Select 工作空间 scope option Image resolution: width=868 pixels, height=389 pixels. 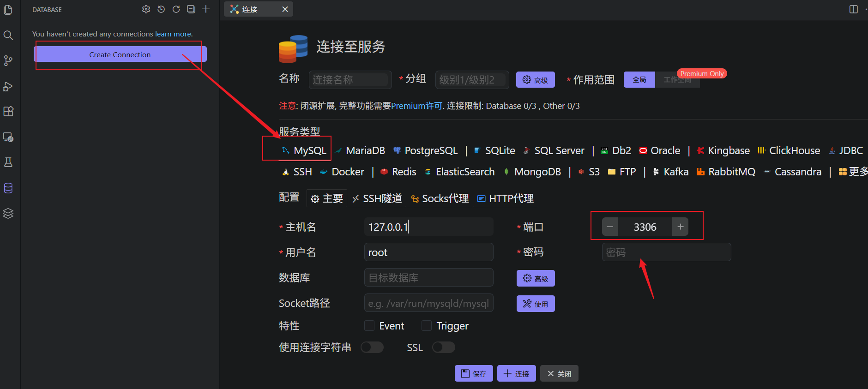click(677, 80)
